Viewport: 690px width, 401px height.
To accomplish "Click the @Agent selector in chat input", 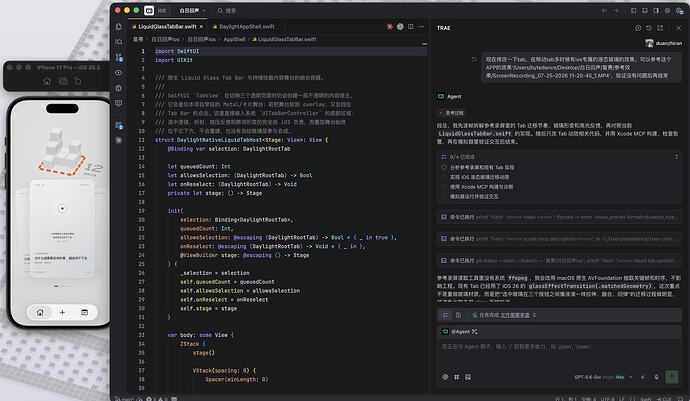I will (x=460, y=331).
